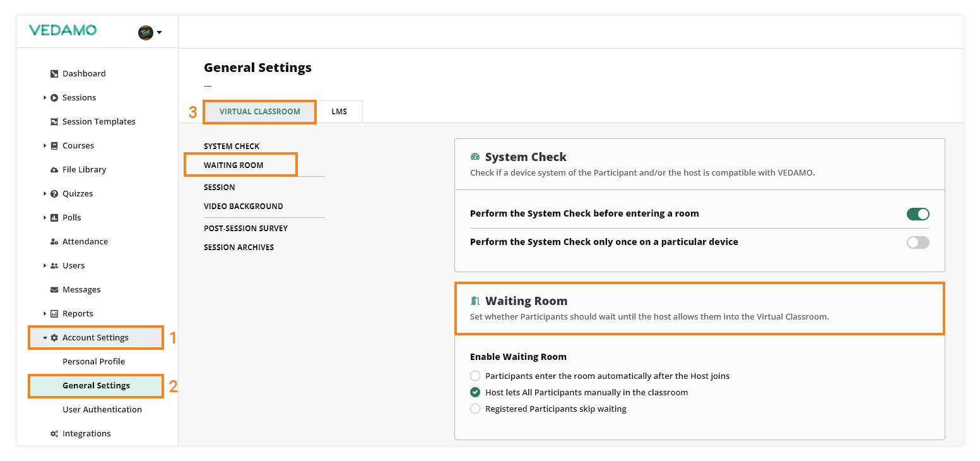This screenshot has width=980, height=461.
Task: Click the General Settings page heading
Action: (257, 68)
